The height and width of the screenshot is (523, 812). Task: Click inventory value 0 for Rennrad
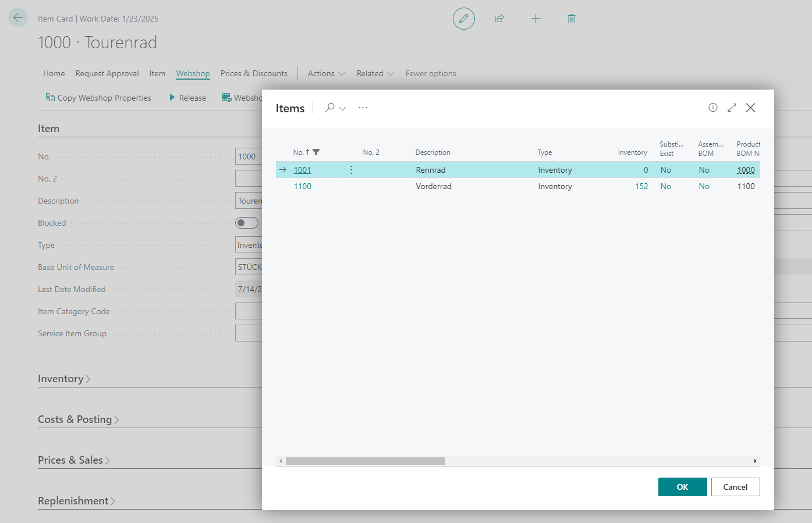(646, 170)
